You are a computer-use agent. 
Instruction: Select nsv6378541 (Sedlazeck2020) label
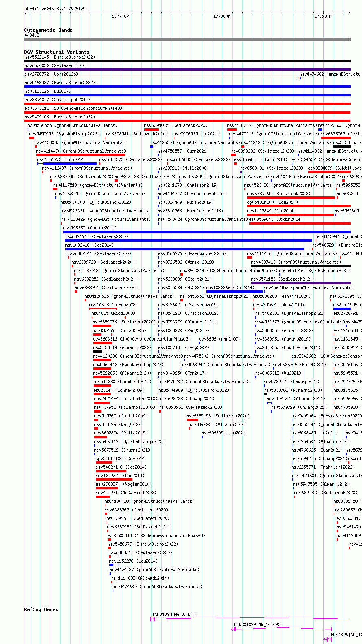click(136, 134)
